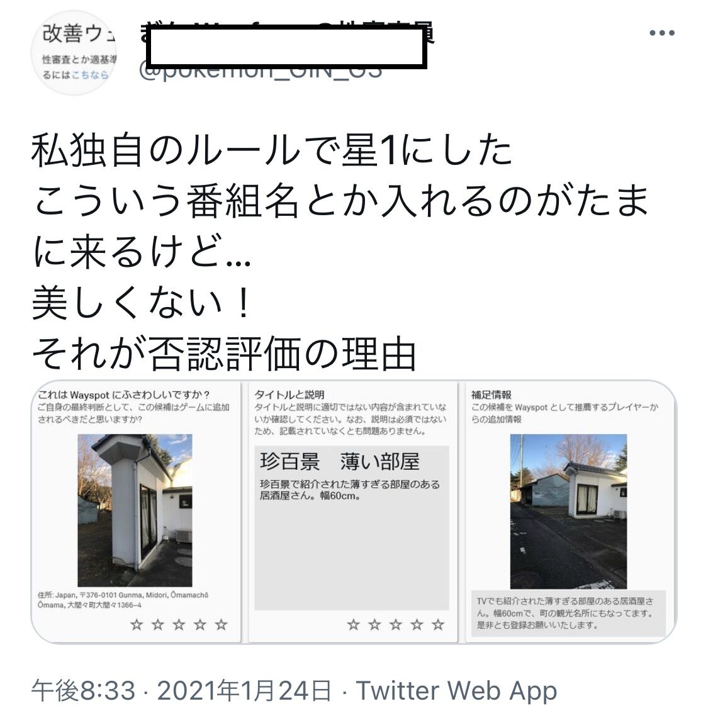This screenshot has height=728, width=708.
Task: Click third star under Title and Description card
Action: (396, 624)
